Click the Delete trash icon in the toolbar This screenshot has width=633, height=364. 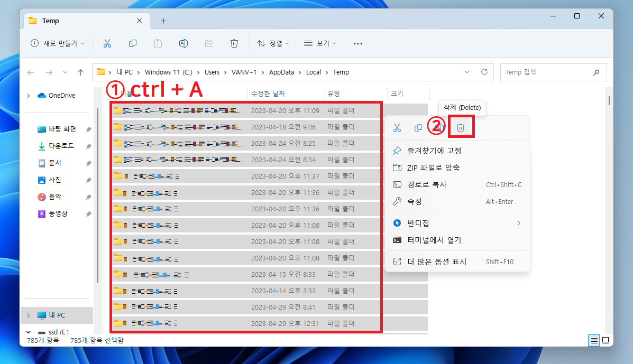click(234, 43)
